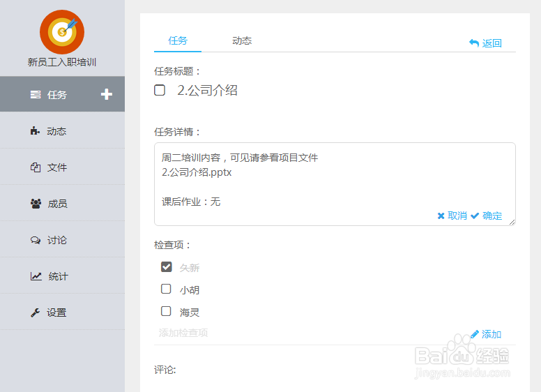
Task: Click the project target logo icon
Action: pyautogui.click(x=62, y=32)
